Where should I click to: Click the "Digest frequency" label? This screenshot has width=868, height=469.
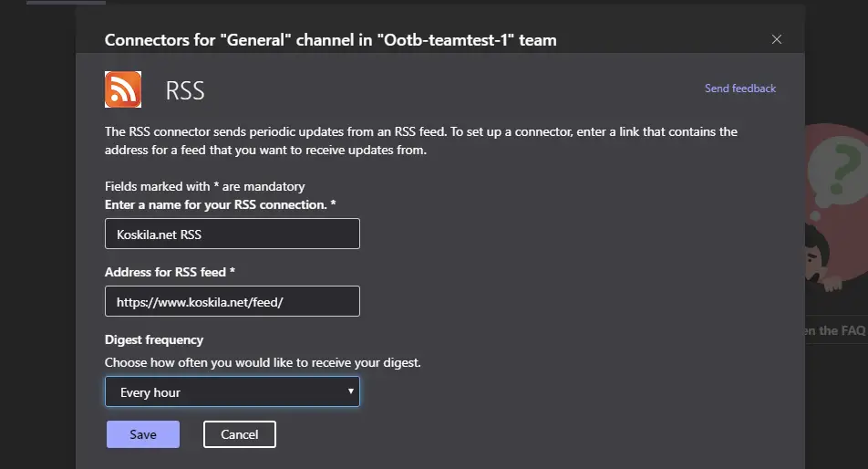[154, 339]
